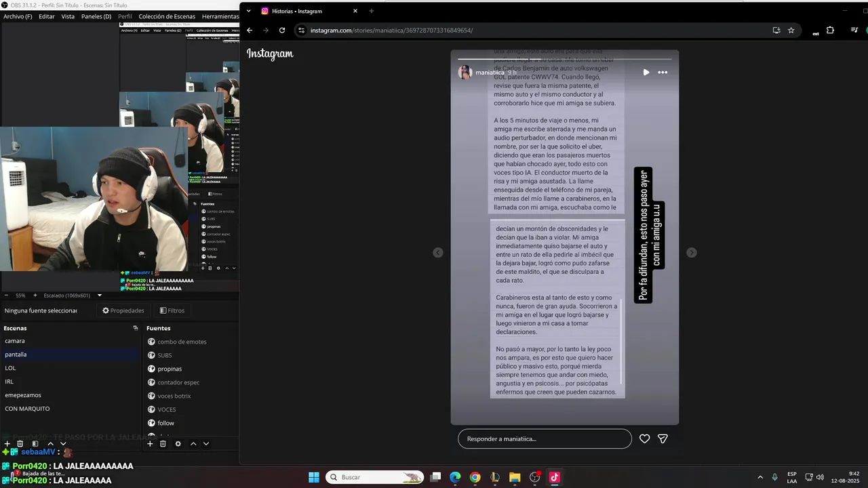868x488 pixels.
Task: Move scene down with the arrow
Action: (x=63, y=444)
